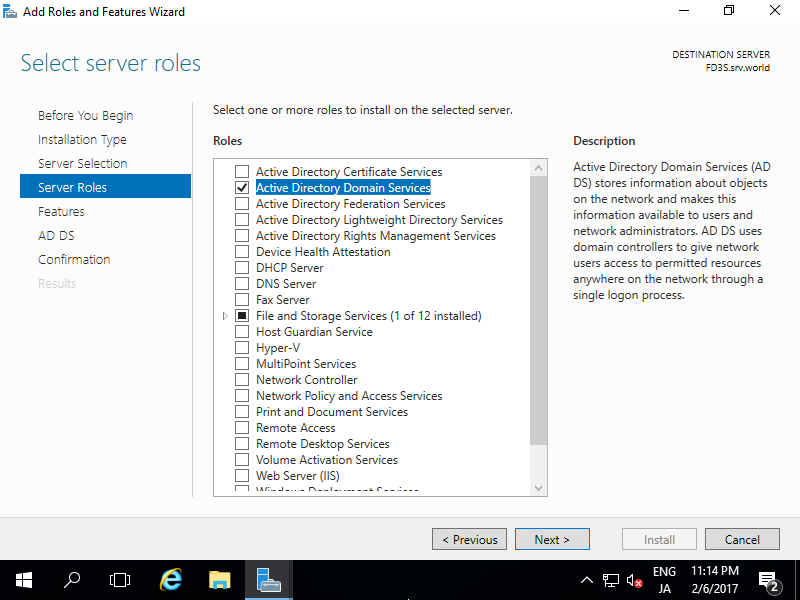800x600 pixels.
Task: Check Network Controller role
Action: [x=242, y=380]
